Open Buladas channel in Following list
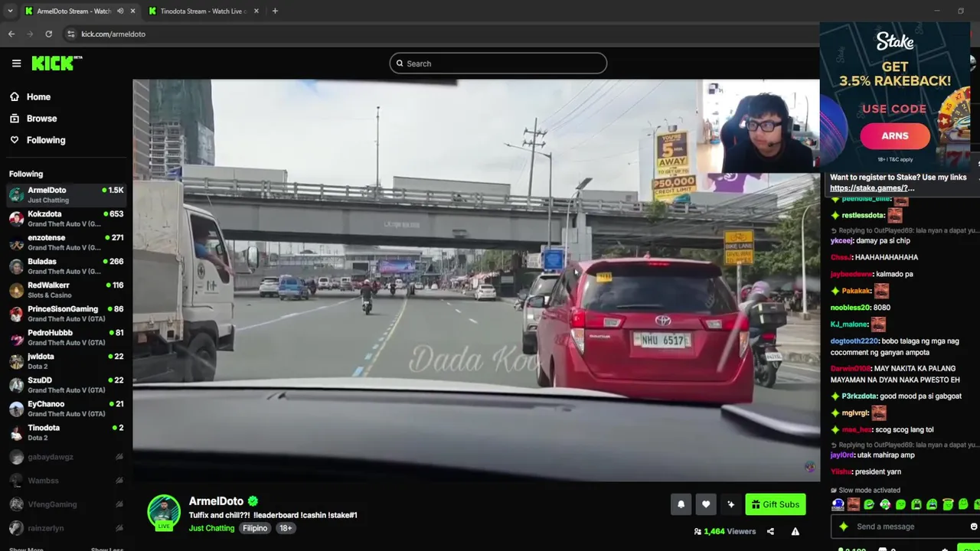The image size is (980, 551). (x=65, y=266)
